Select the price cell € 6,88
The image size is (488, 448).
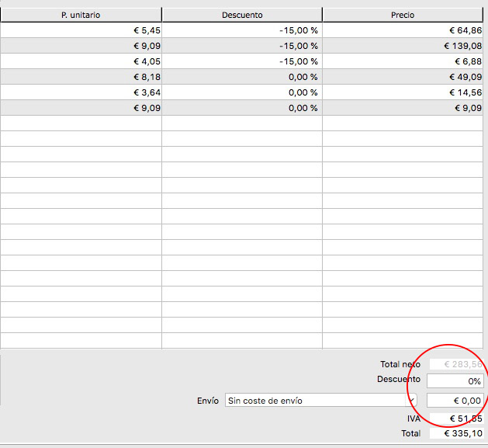click(403, 61)
